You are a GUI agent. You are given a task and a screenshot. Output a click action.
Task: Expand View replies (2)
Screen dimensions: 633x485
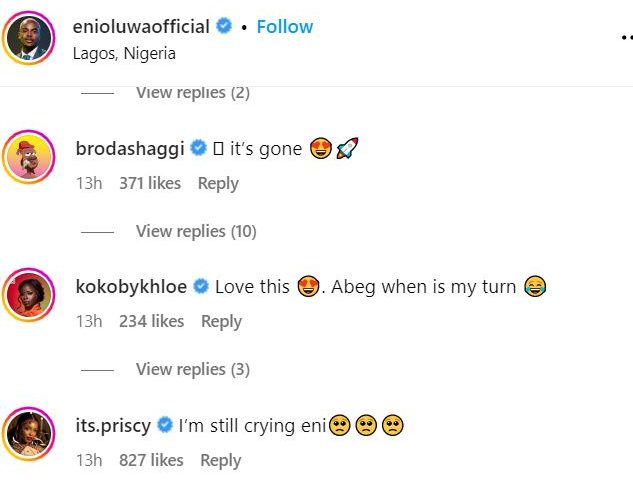tap(193, 93)
